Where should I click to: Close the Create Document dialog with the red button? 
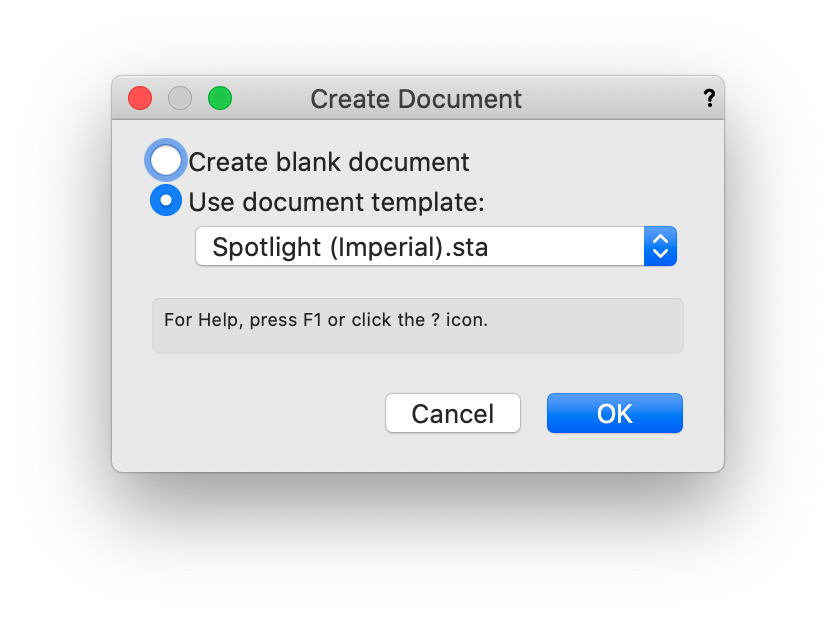click(x=140, y=98)
